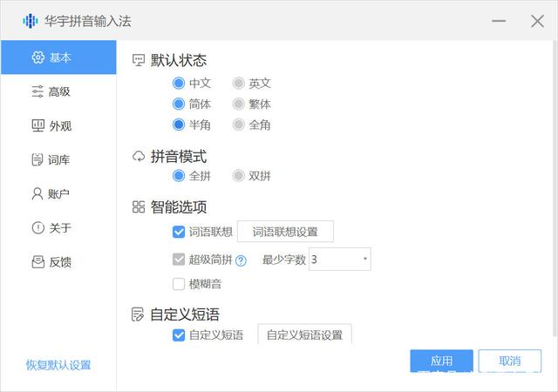Toggle the 超级简拼 checkbox
This screenshot has height=392, width=558.
click(x=179, y=260)
